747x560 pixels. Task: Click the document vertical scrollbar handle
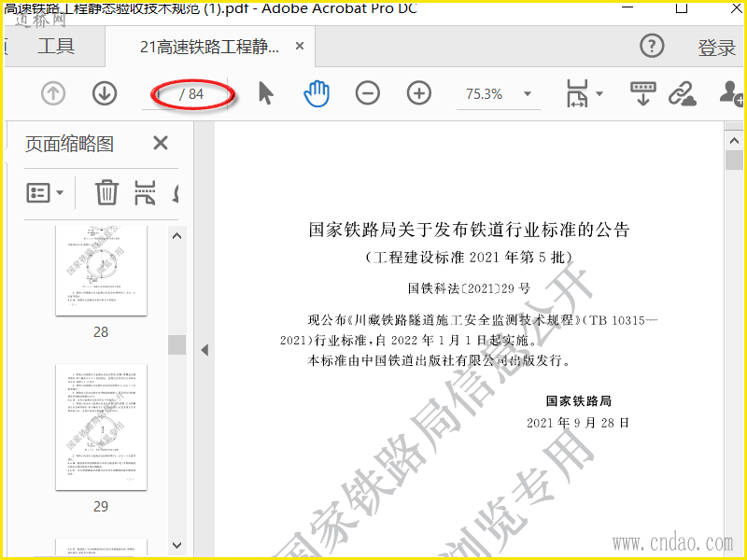tap(734, 160)
